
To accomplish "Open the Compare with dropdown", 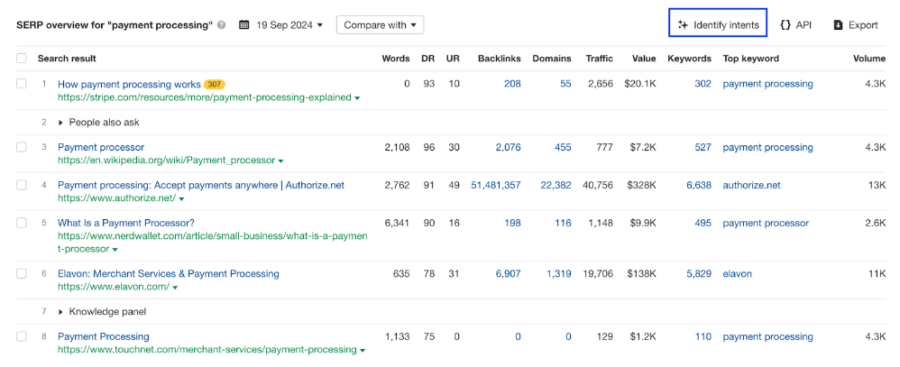I will [x=380, y=25].
